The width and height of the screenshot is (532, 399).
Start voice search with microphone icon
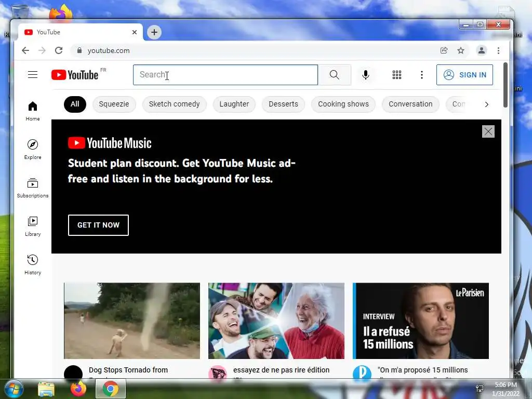[x=365, y=75]
